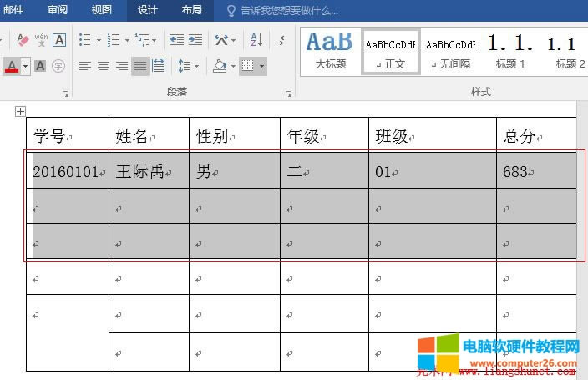Apply shading paint bucket icon

tap(220, 67)
